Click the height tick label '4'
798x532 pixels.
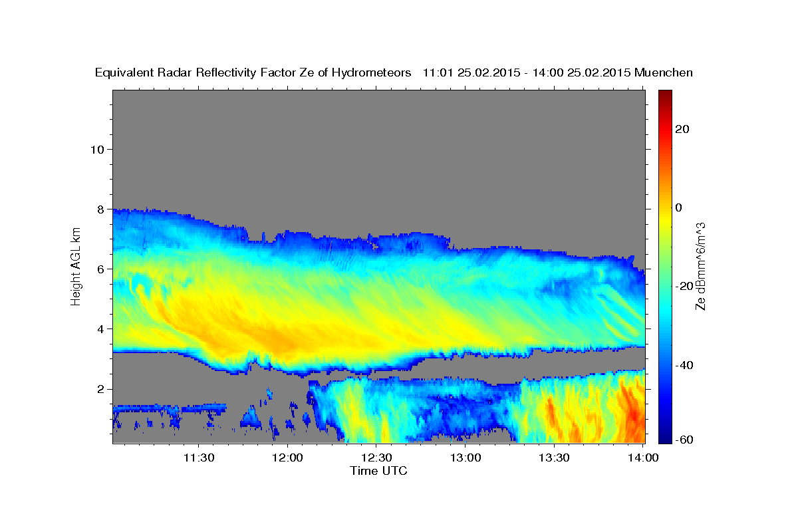(x=100, y=329)
